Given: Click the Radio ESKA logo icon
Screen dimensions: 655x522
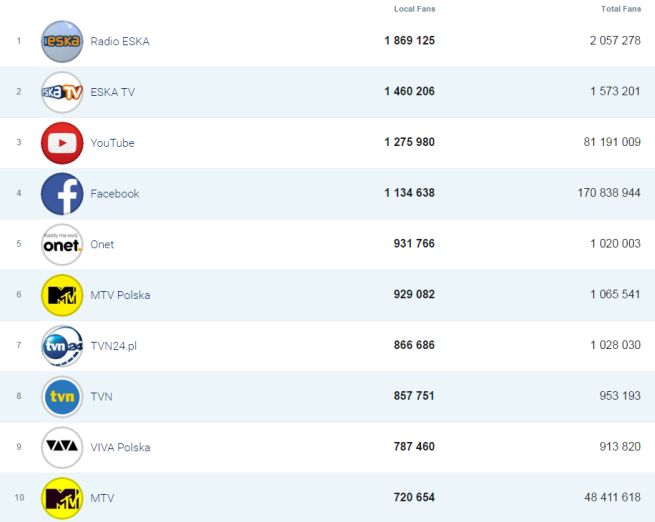Looking at the screenshot, I should (x=62, y=41).
